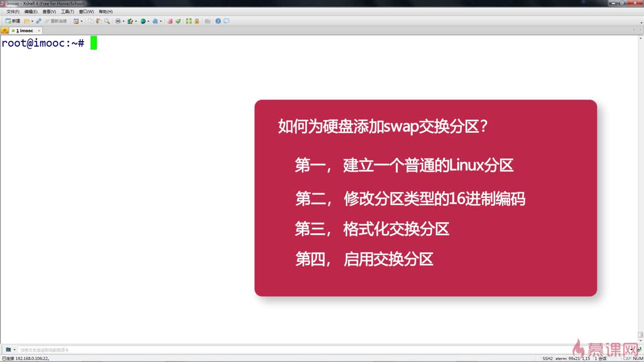Click the orange new-tab icon left of tabs

[x=5, y=31]
